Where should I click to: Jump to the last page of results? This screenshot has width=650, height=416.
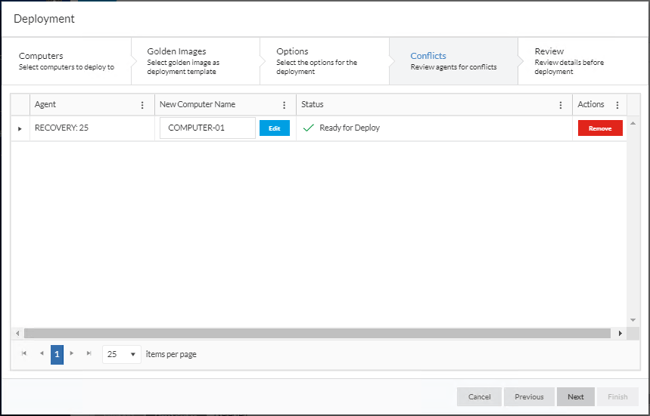(x=89, y=354)
